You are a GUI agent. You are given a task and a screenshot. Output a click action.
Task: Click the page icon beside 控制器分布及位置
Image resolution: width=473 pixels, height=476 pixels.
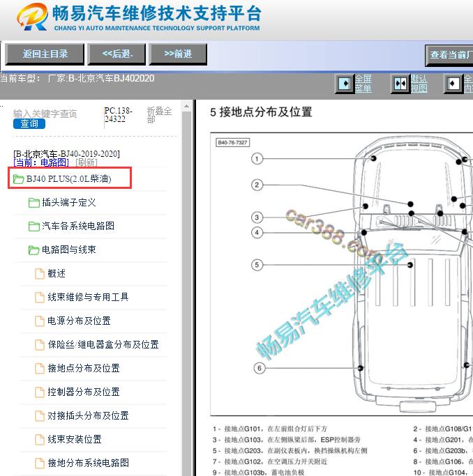(x=40, y=392)
